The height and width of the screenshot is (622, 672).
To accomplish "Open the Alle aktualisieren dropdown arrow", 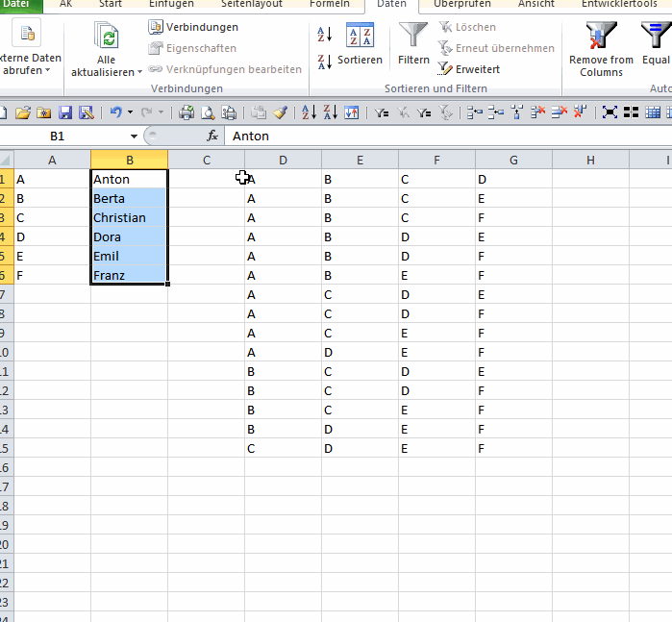I will tap(139, 72).
